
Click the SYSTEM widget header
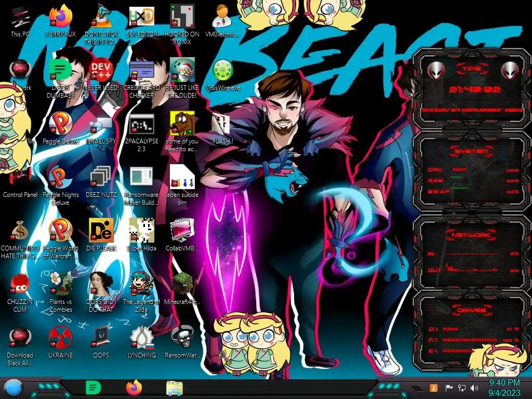tap(471, 151)
